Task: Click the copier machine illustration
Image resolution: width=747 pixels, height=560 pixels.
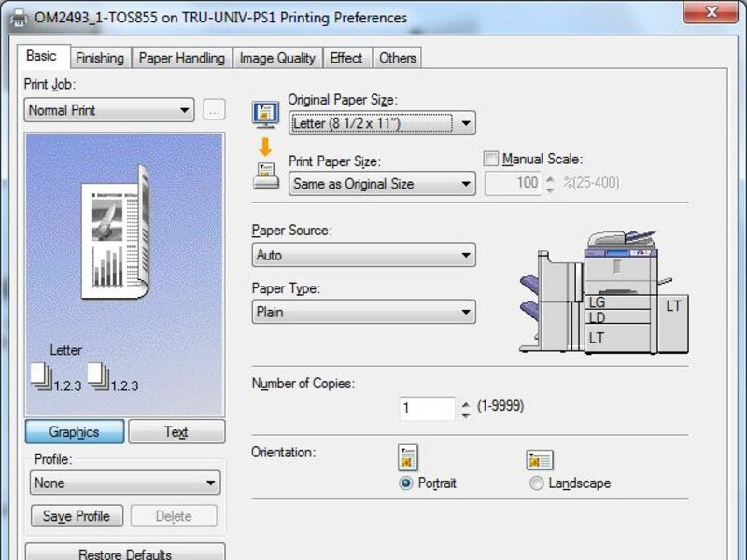Action: 602,291
